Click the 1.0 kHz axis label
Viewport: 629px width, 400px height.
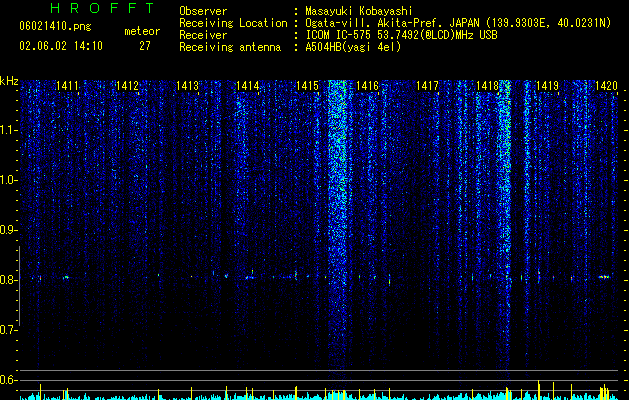[x=8, y=180]
